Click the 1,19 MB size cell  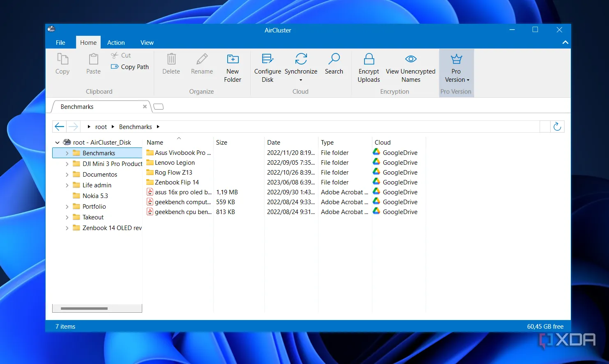point(227,192)
